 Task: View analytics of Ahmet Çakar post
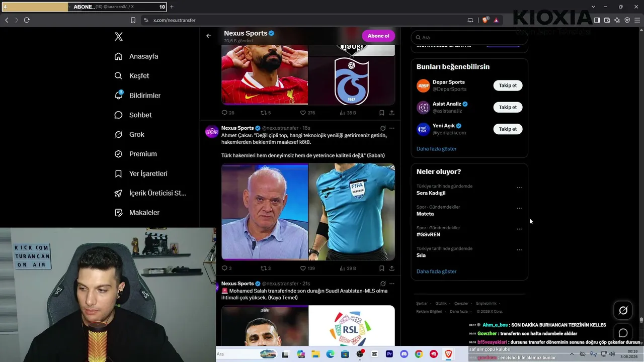tap(348, 268)
